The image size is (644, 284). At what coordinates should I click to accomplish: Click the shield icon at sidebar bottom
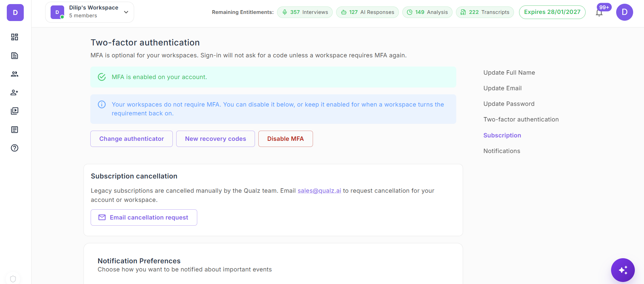pos(13,279)
